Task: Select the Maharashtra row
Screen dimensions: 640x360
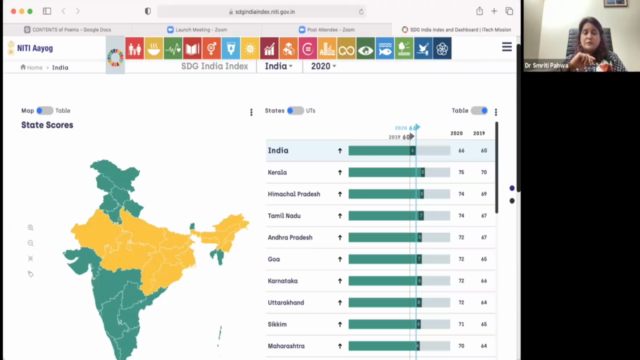Action: coord(380,346)
